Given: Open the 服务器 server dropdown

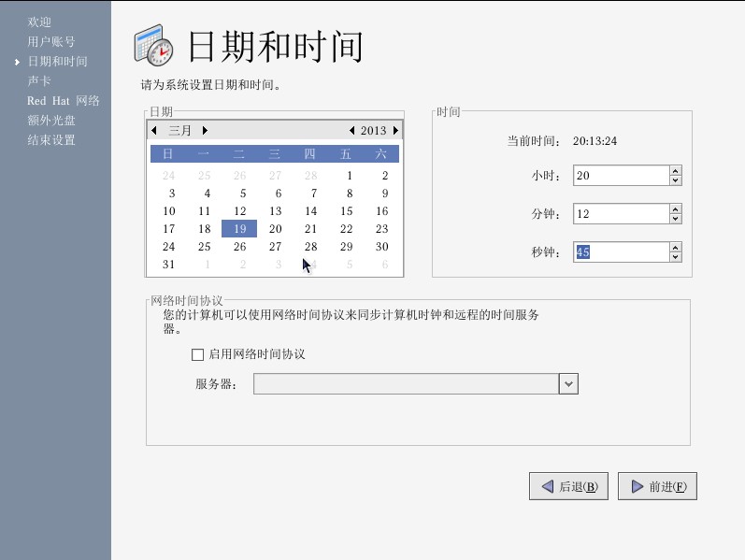Looking at the screenshot, I should tap(568, 383).
